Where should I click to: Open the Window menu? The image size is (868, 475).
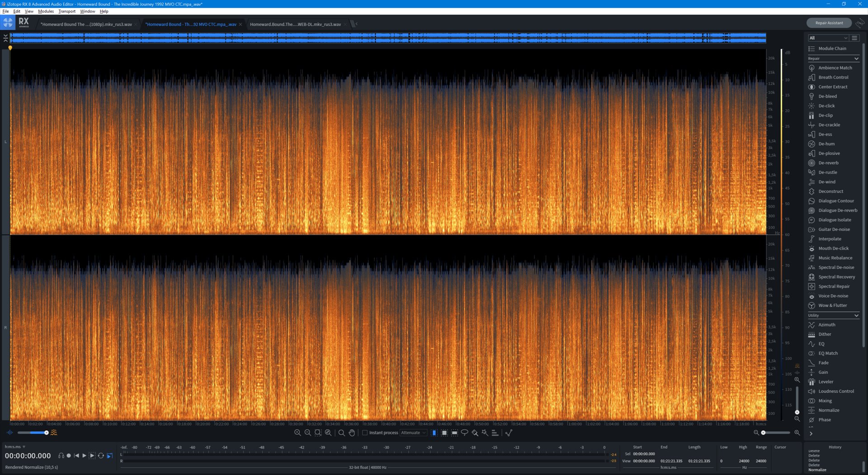88,11
